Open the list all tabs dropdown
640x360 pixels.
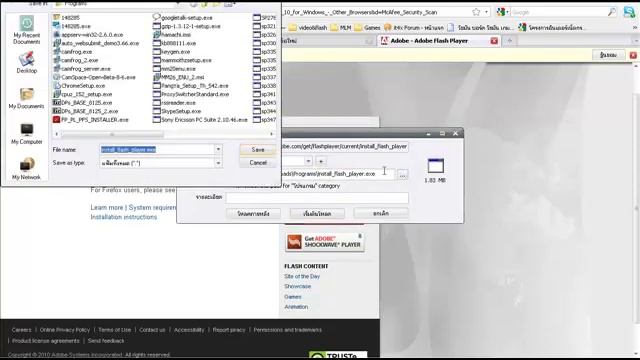click(636, 41)
